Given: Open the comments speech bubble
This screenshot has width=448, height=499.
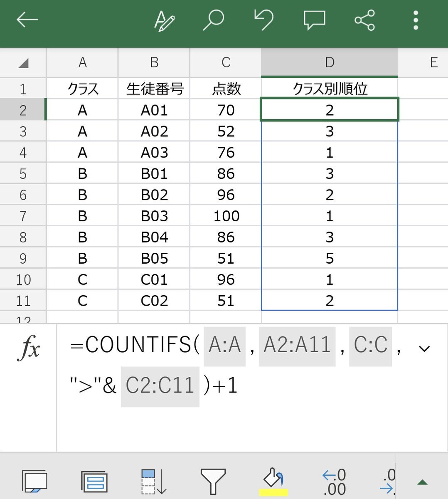Looking at the screenshot, I should 314,20.
